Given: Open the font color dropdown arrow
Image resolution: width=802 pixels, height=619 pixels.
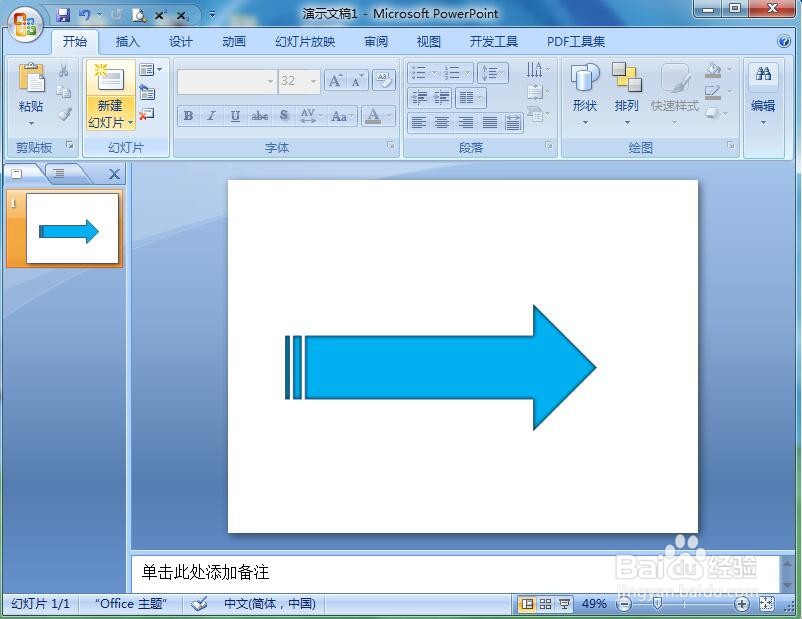Looking at the screenshot, I should click(x=390, y=116).
